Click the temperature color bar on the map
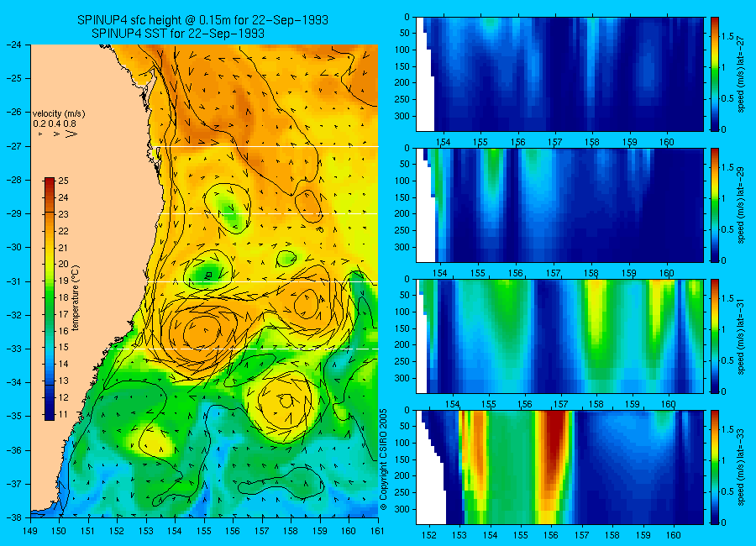 pyautogui.click(x=50, y=299)
